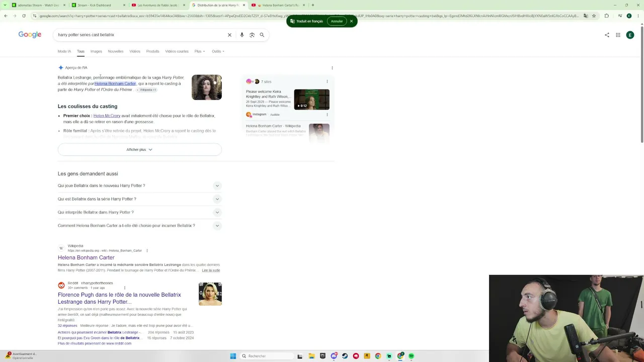Open three-dot menu beside Reddit result
Viewport: 644px width, 362px height.
124,288
